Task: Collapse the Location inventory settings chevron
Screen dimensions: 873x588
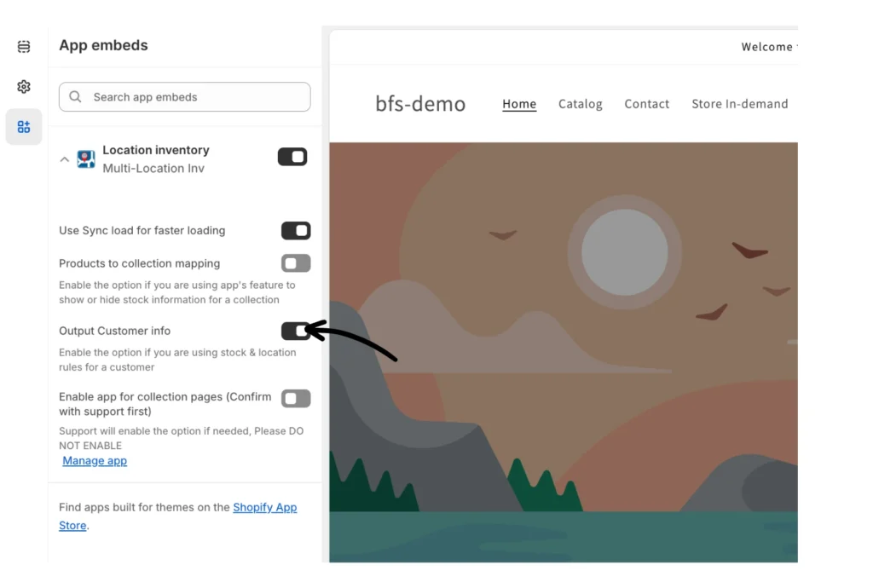Action: pyautogui.click(x=65, y=159)
